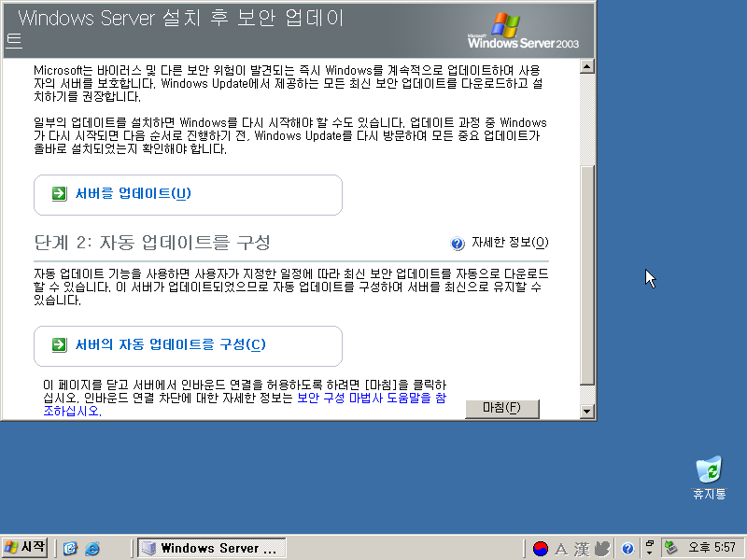The height and width of the screenshot is (560, 747).
Task: Click the vertical scrollbar thumb
Action: click(587, 274)
